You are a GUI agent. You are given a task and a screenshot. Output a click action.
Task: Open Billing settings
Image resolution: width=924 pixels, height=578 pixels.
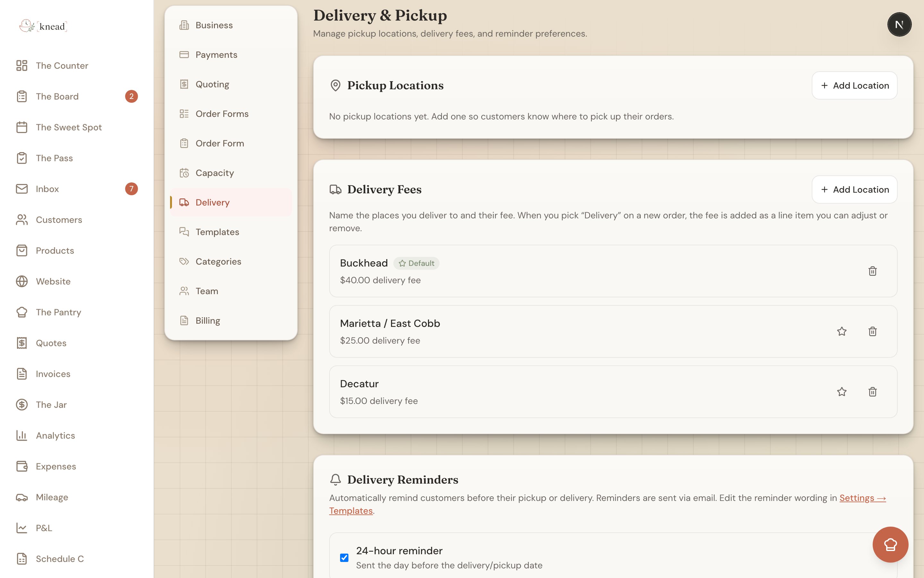[x=231, y=320]
